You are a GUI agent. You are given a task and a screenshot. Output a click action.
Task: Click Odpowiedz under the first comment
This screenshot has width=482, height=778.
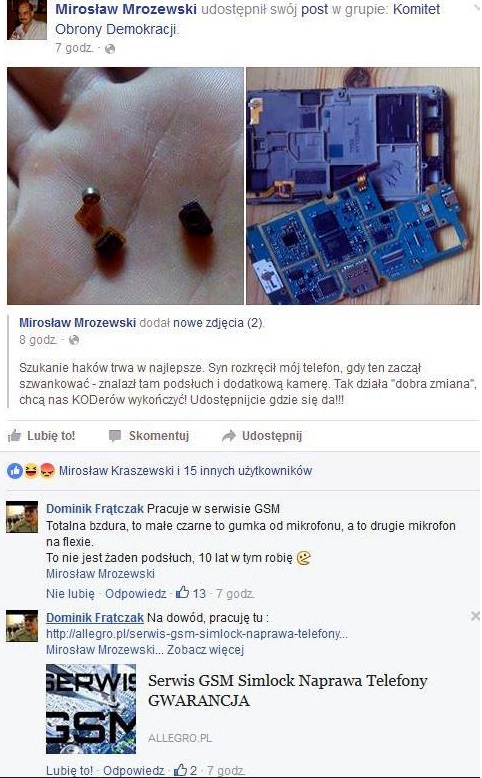(x=136, y=593)
